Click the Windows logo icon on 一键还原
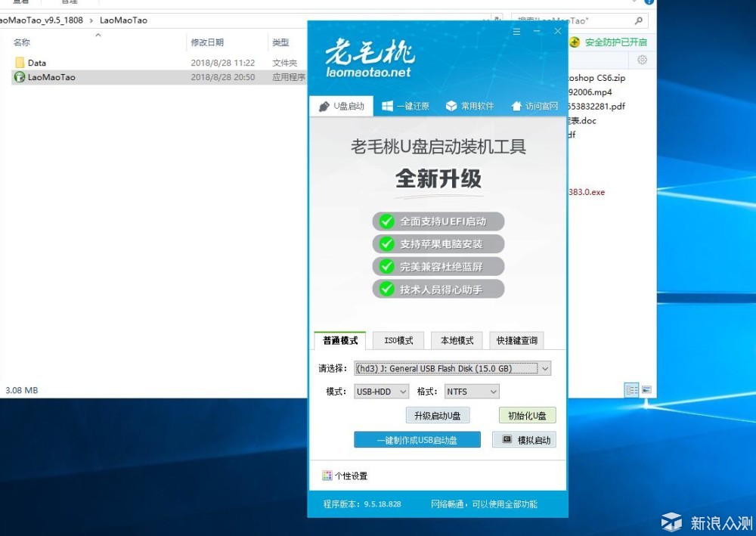Viewport: 756px width, 536px height. 387,106
